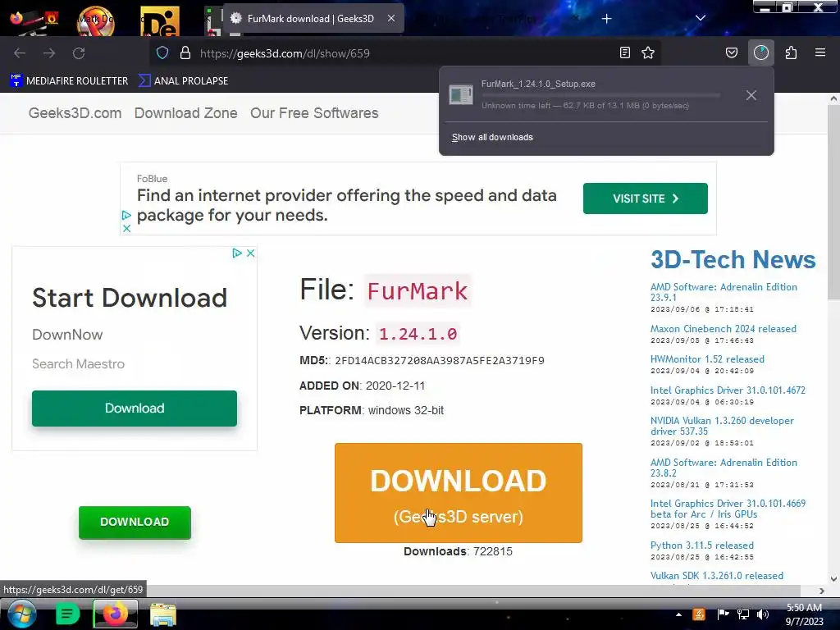
Task: Open Geeks3D.com nav menu item
Action: [x=75, y=113]
